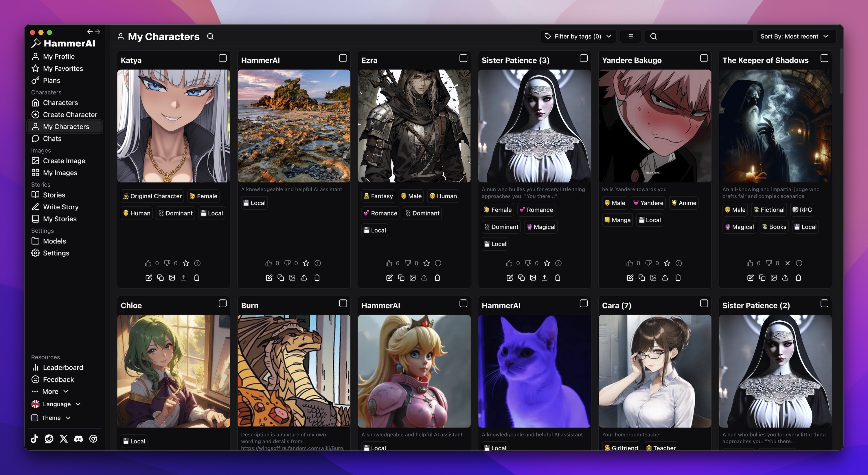868x475 pixels.
Task: Go back using the left arrow icon
Action: (x=90, y=32)
